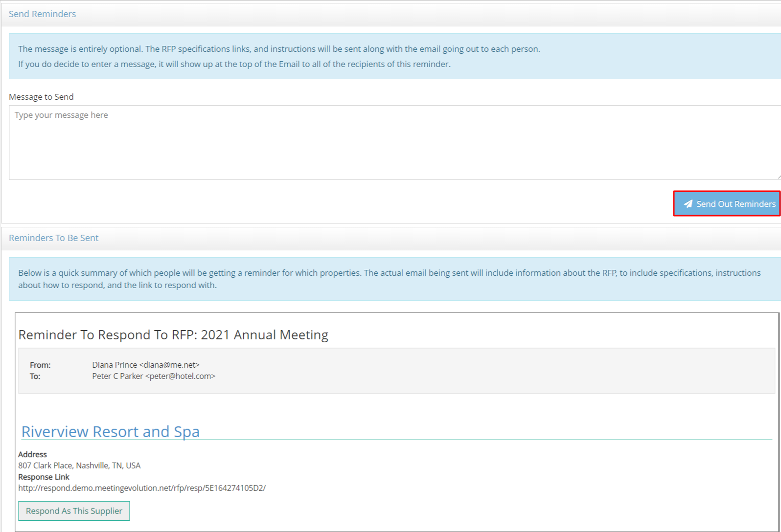781x532 pixels.
Task: Click the address 807 Clark Place text
Action: click(x=79, y=465)
